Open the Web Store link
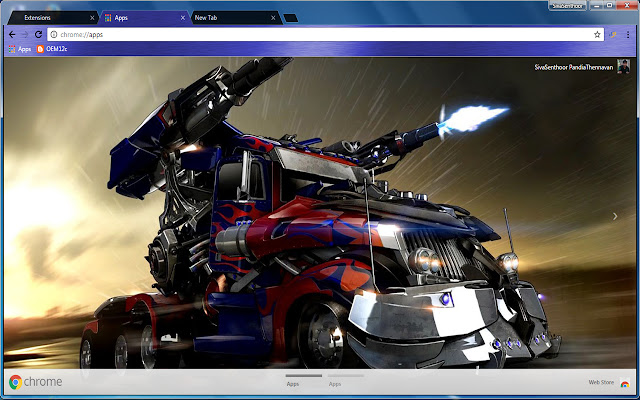640x400 pixels. tap(601, 382)
